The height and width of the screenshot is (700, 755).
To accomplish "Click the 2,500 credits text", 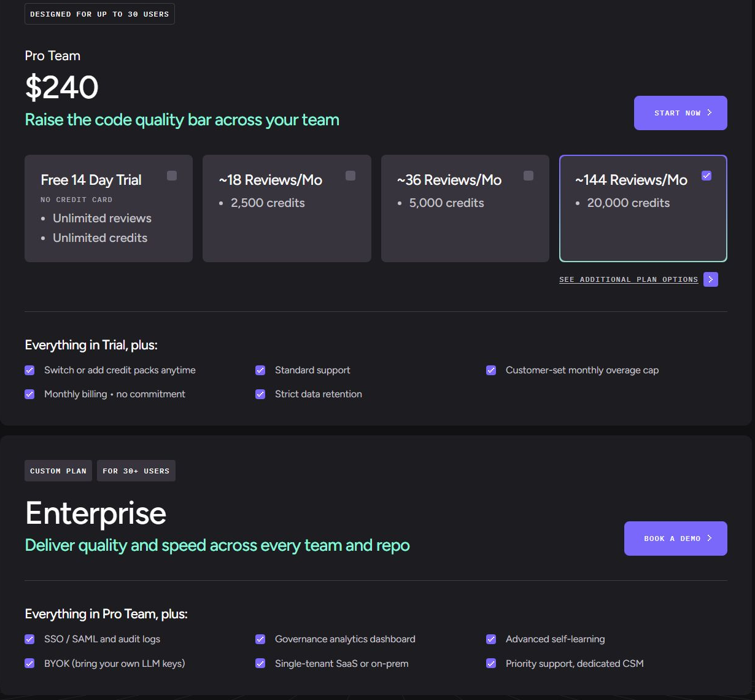I will (268, 203).
